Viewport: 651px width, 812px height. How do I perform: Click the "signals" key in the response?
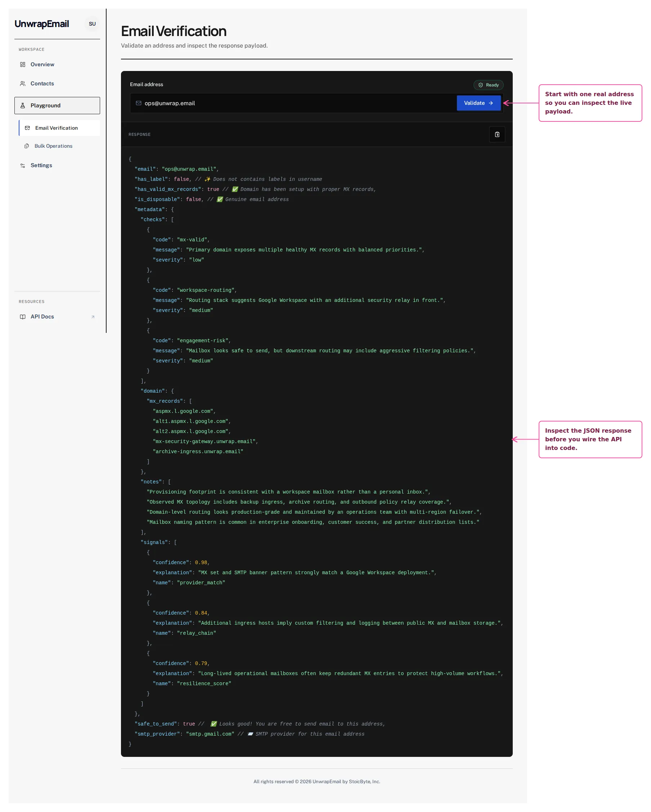coord(154,543)
